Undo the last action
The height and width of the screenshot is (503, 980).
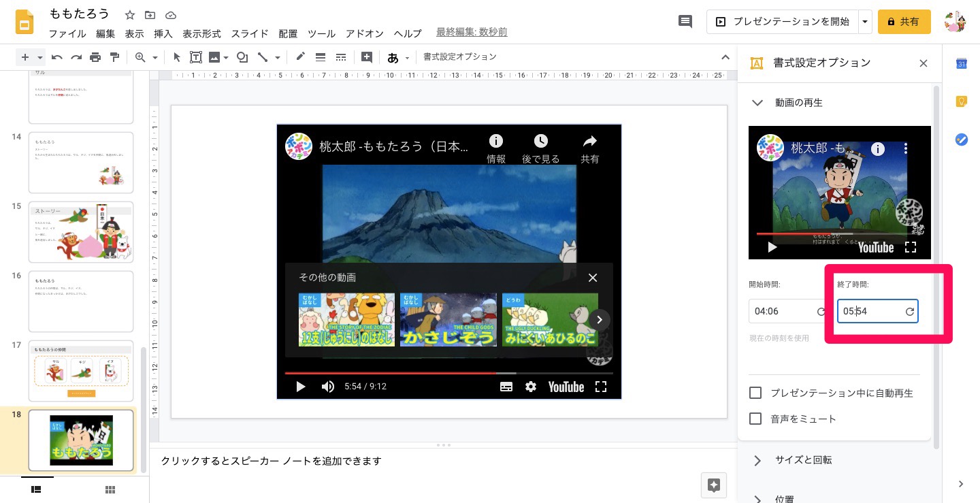tap(57, 57)
